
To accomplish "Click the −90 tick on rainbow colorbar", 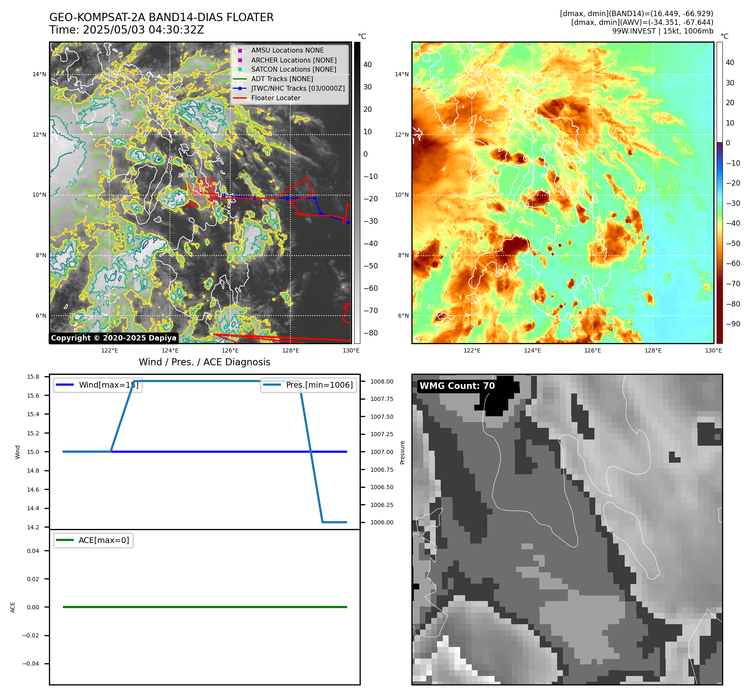I will 733,324.
